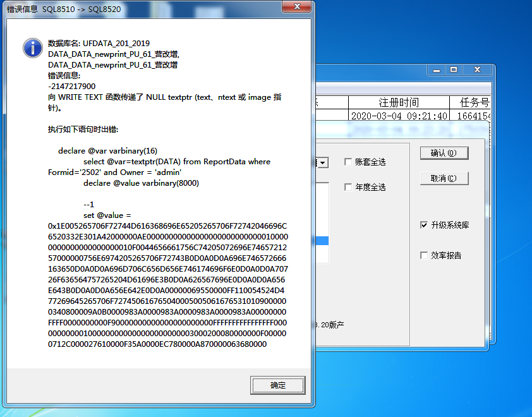
Task: Click the 确认(O) button
Action: [444, 153]
